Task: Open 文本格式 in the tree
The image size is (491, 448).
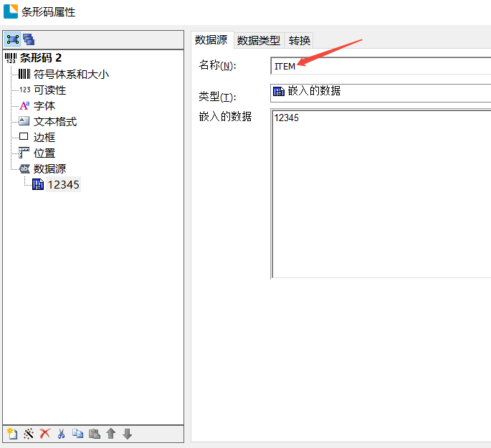Action: coord(55,121)
